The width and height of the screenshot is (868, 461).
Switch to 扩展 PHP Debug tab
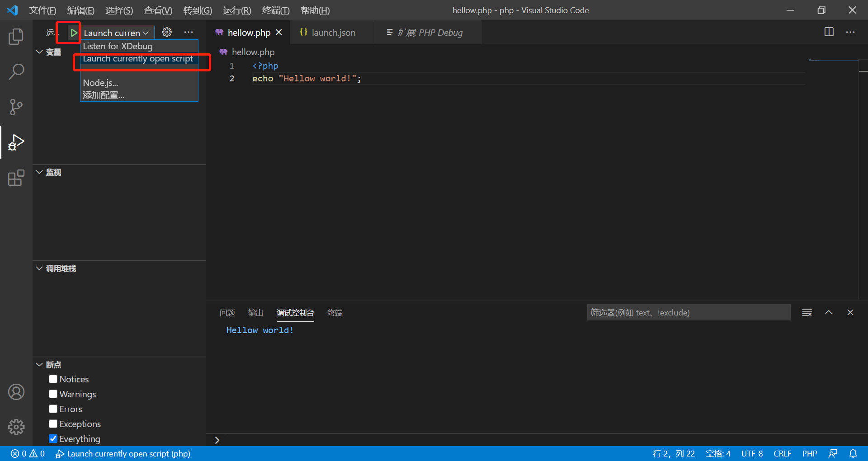(429, 33)
